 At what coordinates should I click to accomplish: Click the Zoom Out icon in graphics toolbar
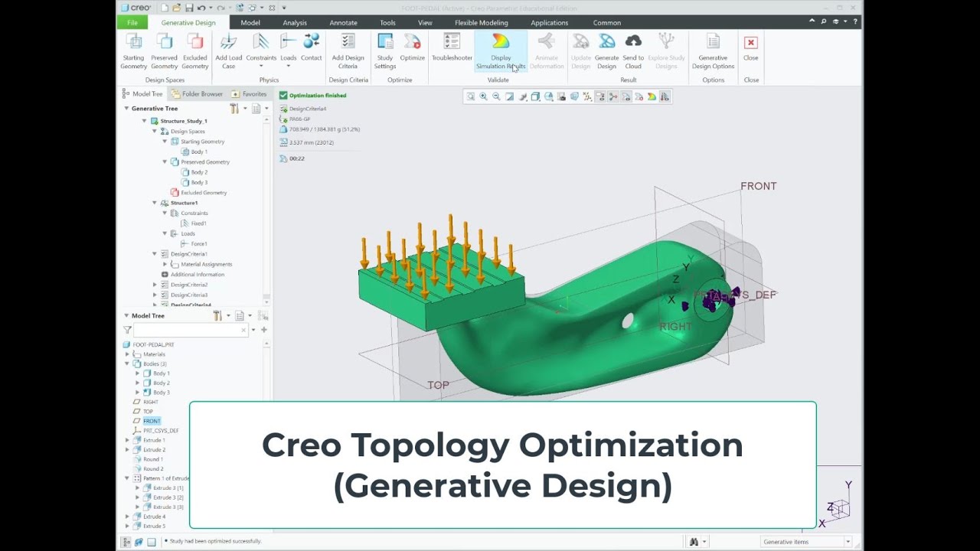(x=496, y=96)
